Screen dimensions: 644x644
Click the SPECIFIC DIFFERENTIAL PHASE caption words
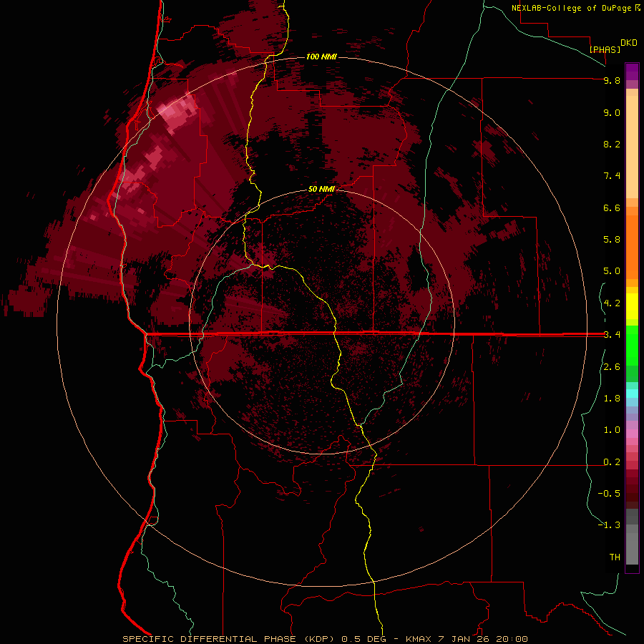pos(209,639)
